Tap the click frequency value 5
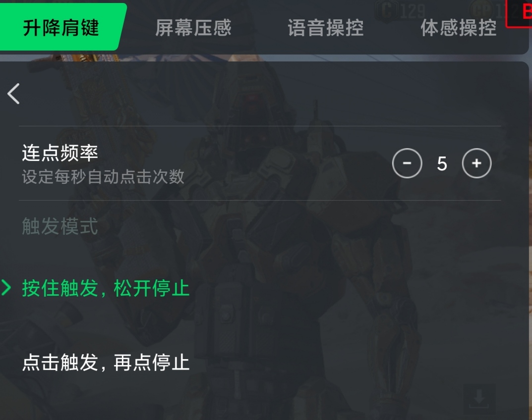Image resolution: width=532 pixels, height=420 pixels. (442, 163)
